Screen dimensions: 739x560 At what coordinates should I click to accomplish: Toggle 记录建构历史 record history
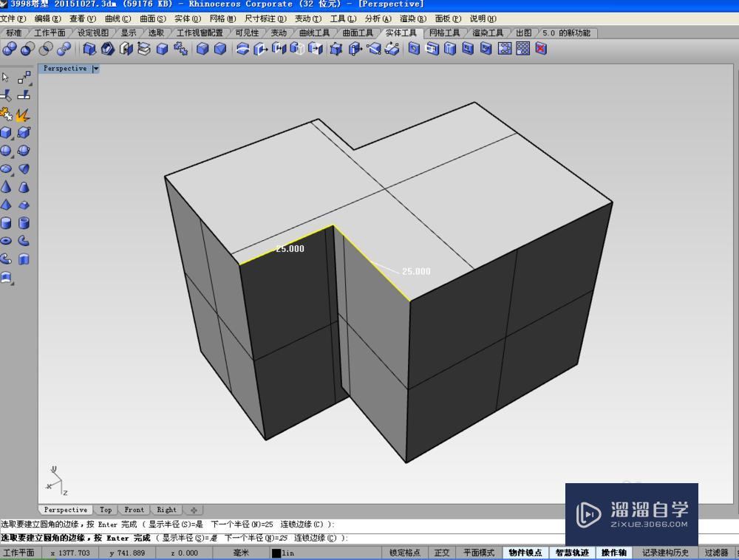(x=665, y=553)
